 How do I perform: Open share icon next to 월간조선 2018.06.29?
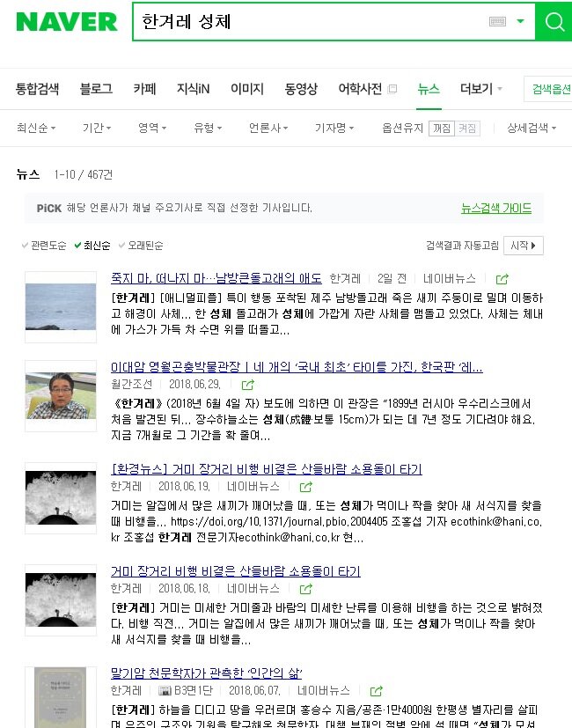pyautogui.click(x=248, y=385)
